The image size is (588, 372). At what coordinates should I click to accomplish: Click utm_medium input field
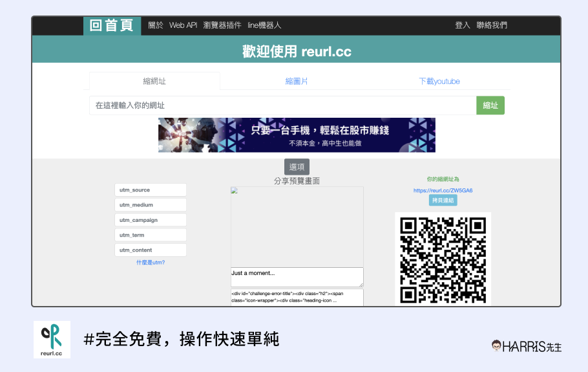tap(151, 205)
